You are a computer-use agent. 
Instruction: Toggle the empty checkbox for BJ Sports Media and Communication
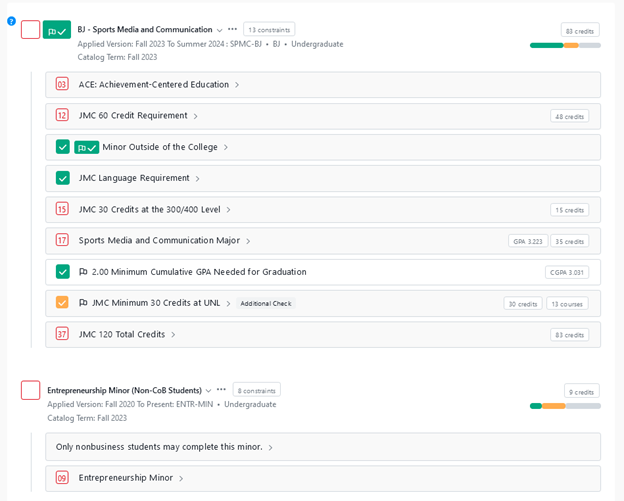(30, 30)
